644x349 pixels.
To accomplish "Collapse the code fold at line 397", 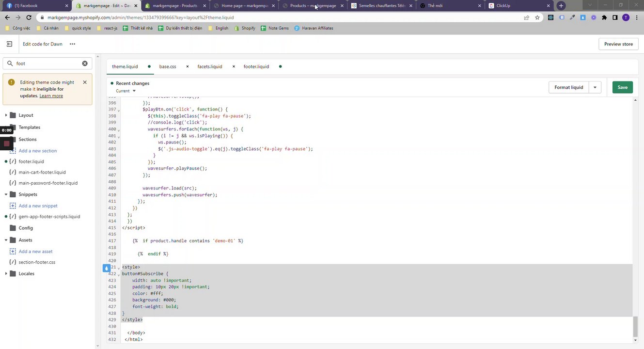I will [119, 111].
